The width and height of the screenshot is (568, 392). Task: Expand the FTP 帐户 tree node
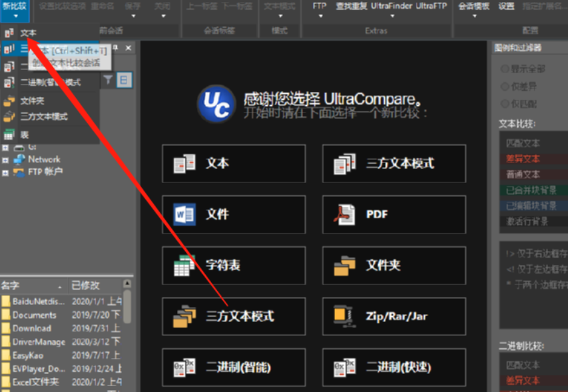pos(5,172)
